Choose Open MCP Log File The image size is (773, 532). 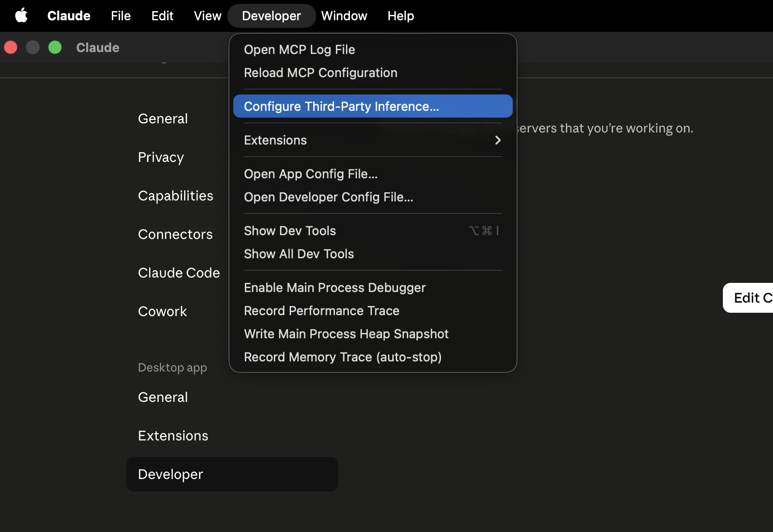pyautogui.click(x=373, y=50)
